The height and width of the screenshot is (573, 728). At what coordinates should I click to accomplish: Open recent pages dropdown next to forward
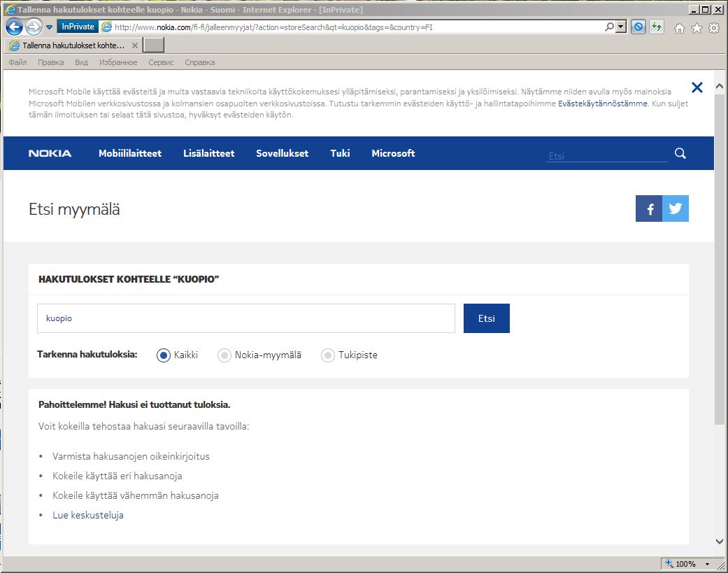click(x=50, y=27)
